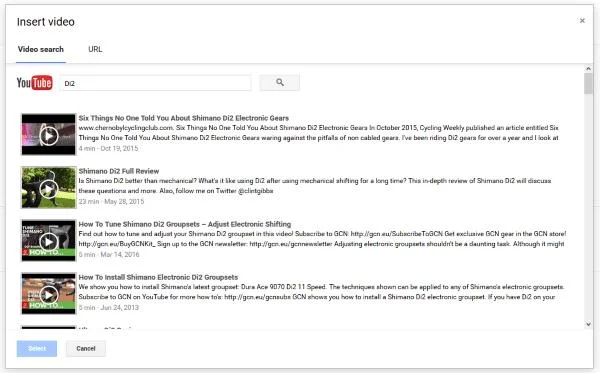The height and width of the screenshot is (373, 600).
Task: Click the text '5 min - Mar 14, 2016'
Action: 109,255
